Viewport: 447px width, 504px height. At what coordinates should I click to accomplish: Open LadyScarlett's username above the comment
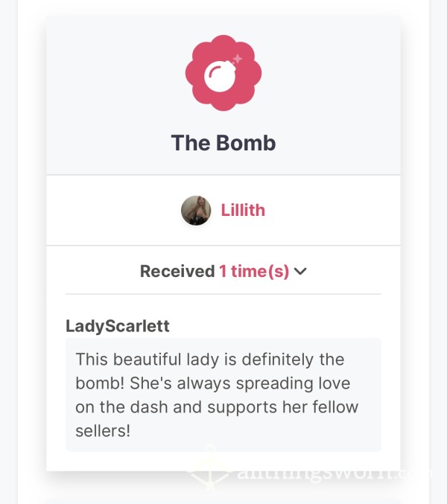click(118, 326)
